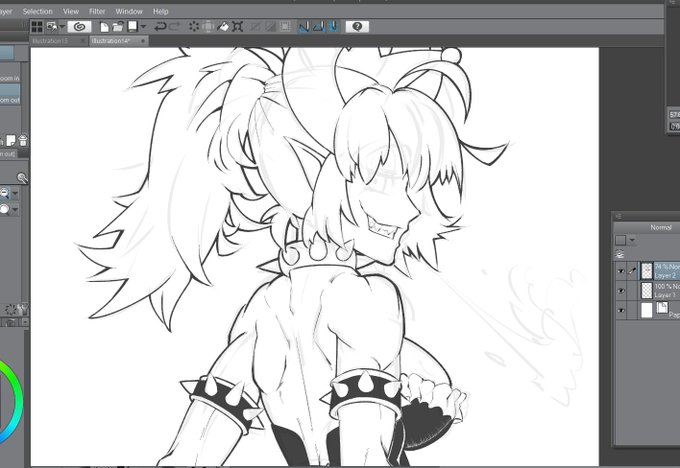The image size is (680, 468).
Task: Undo the last action
Action: 160,27
